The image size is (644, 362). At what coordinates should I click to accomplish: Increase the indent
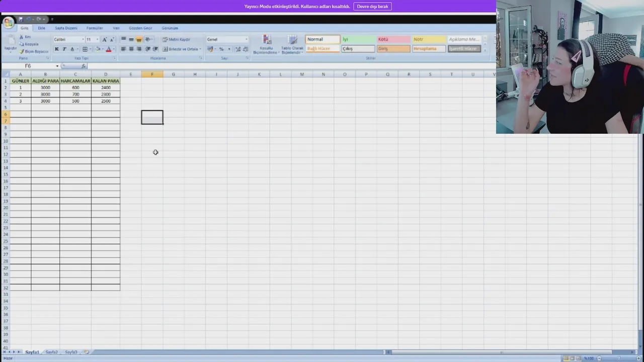[x=155, y=49]
